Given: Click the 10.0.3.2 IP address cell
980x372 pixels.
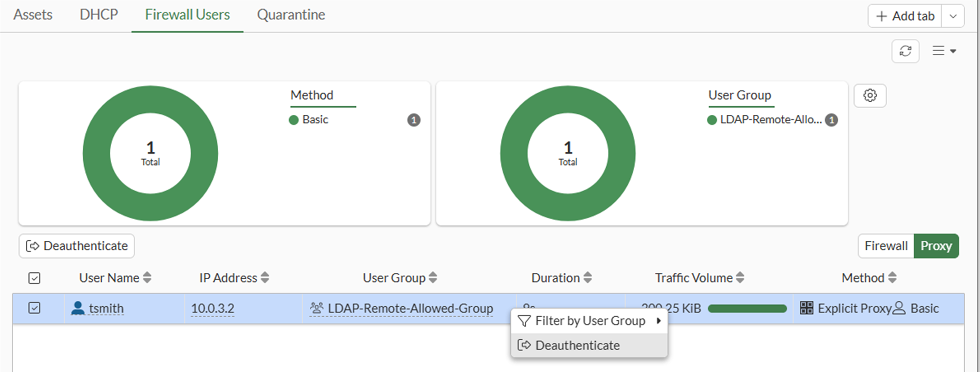Looking at the screenshot, I should (x=212, y=308).
